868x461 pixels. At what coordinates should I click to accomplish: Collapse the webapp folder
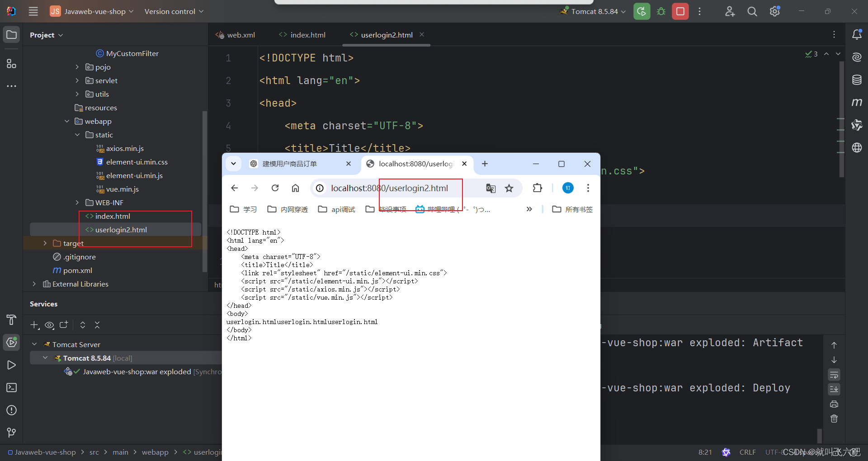click(x=67, y=121)
